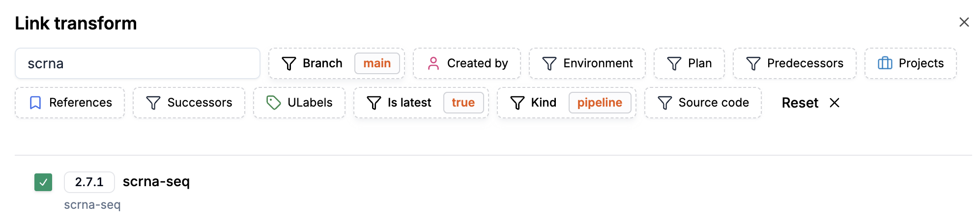Expand the Predecessors filter

[x=794, y=63]
